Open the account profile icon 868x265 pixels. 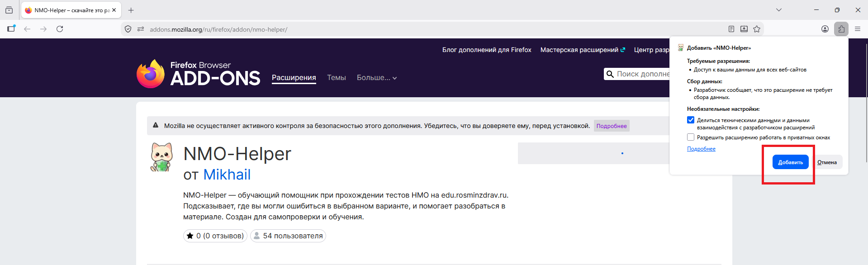coord(825,29)
